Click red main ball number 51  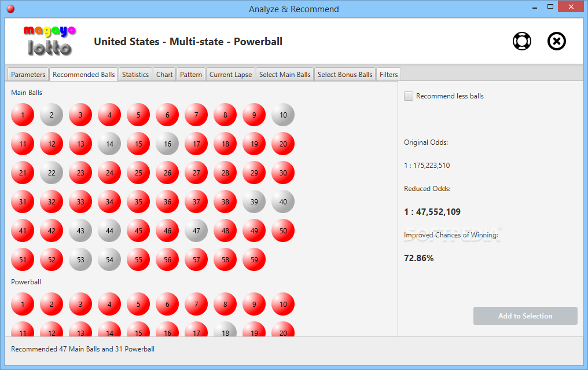click(23, 259)
